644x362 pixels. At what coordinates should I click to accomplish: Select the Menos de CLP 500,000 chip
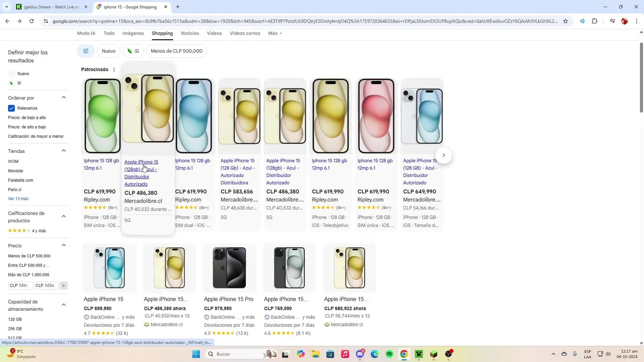click(x=177, y=51)
